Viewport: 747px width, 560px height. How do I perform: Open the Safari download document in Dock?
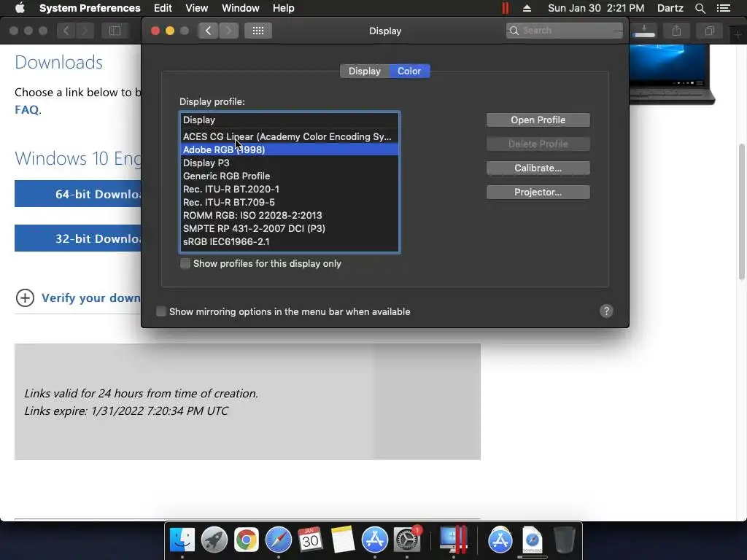[x=532, y=540]
